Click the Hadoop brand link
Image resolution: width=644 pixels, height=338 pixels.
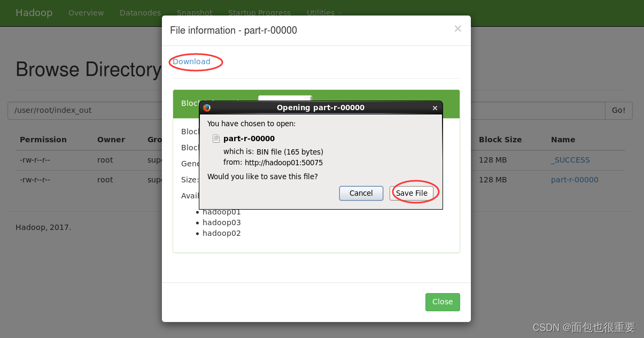coord(34,13)
